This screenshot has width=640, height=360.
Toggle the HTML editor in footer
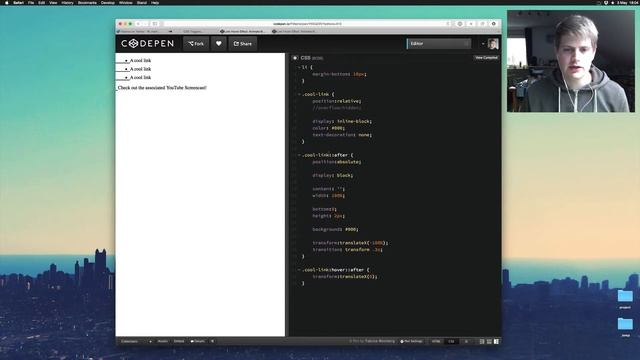pyautogui.click(x=436, y=341)
